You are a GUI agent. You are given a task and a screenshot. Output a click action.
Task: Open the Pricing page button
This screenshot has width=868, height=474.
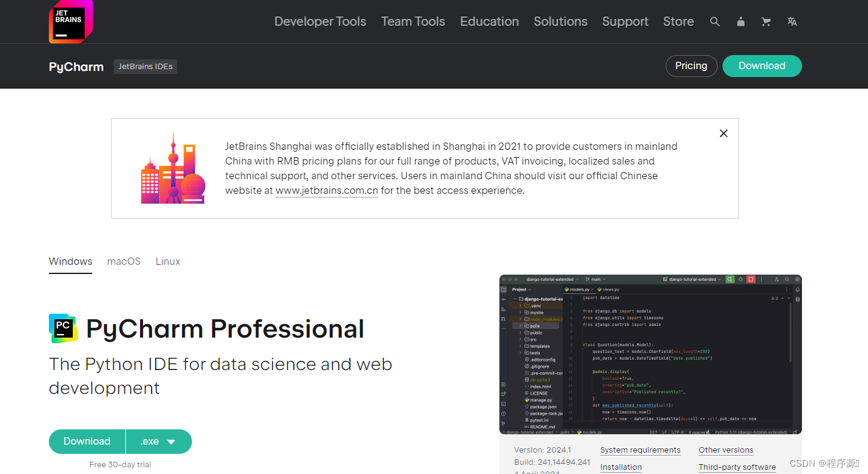(691, 66)
